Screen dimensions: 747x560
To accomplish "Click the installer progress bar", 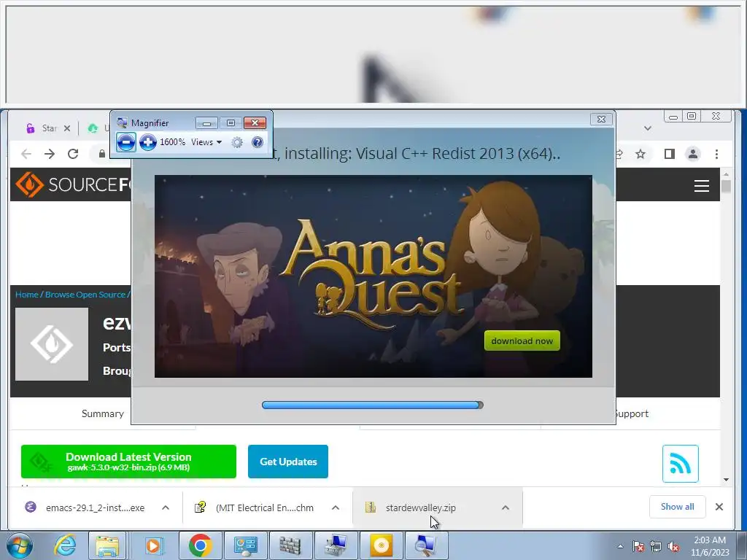I will (373, 405).
